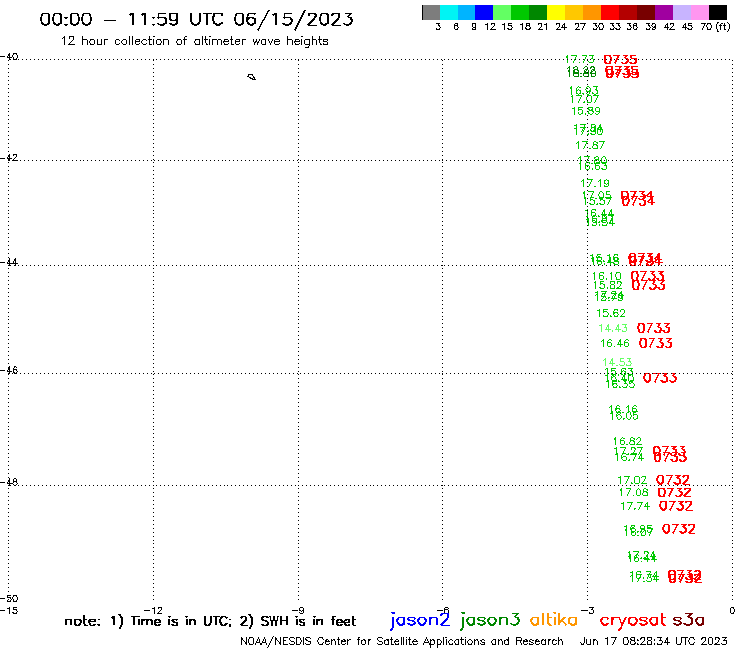This screenshot has width=740, height=650.
Task: Click the wave height value 16.10
Action: click(607, 276)
